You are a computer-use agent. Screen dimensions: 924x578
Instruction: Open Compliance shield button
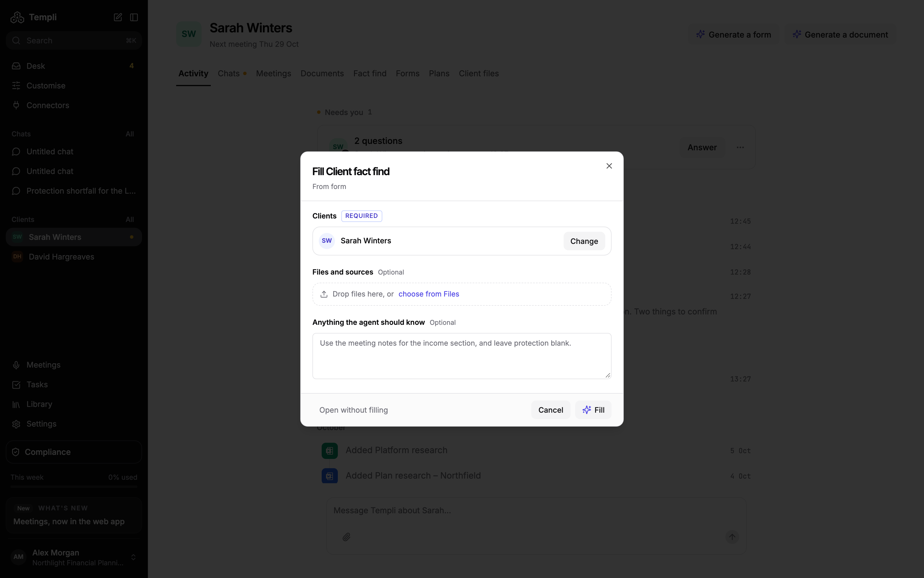74,452
